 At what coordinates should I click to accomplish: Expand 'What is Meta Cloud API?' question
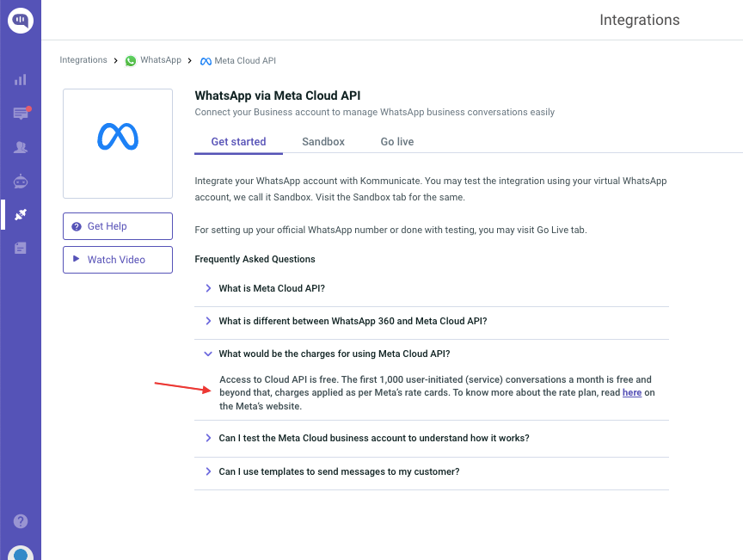point(432,288)
